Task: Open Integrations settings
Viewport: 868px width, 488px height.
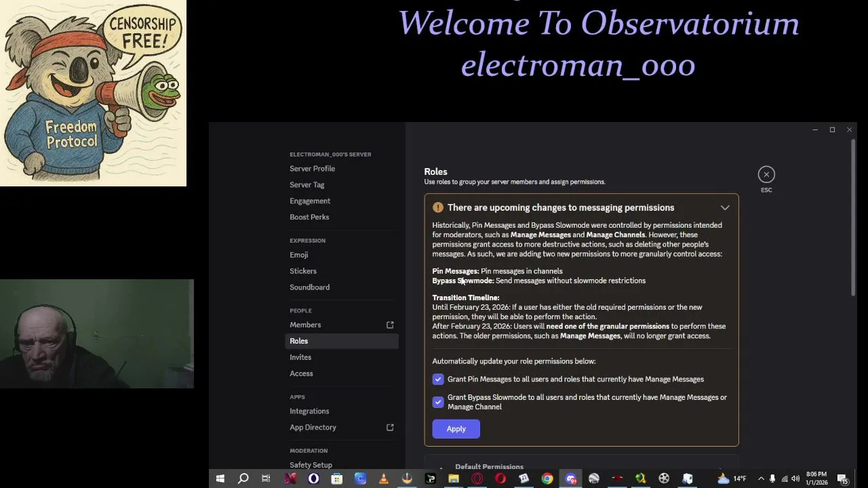Action: point(309,411)
